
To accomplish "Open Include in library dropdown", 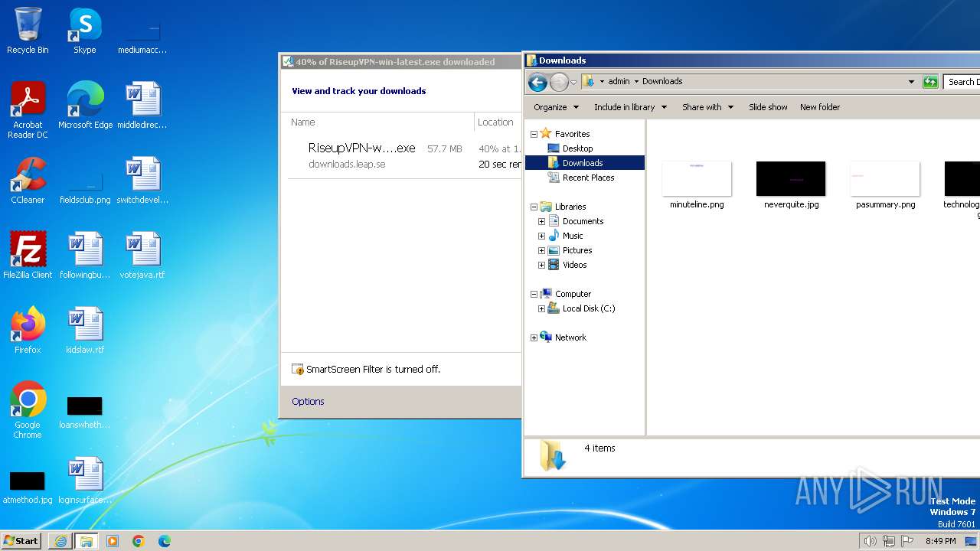I will [x=630, y=107].
